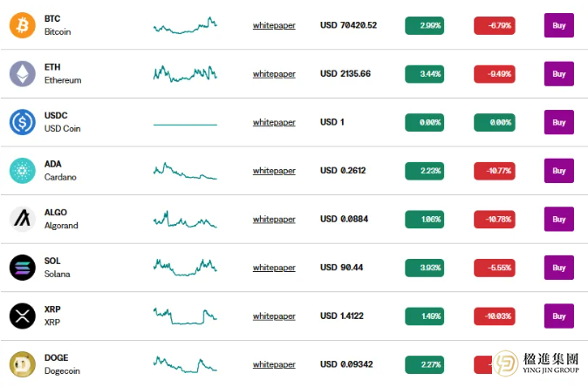
Task: Click the Algorand ALGO name label
Action: tap(56, 213)
